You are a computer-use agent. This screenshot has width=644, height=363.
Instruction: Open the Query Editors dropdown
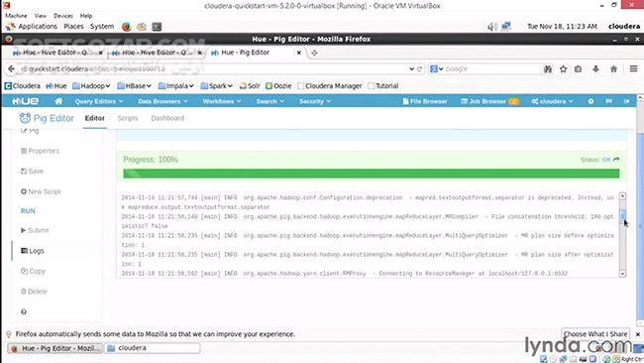tap(98, 101)
